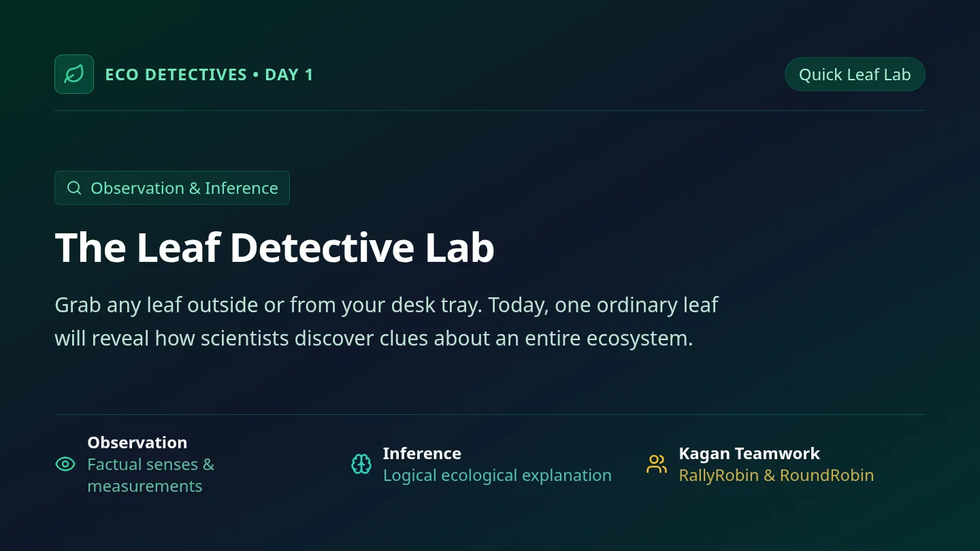Click the brain icon next to Inference

pyautogui.click(x=361, y=464)
